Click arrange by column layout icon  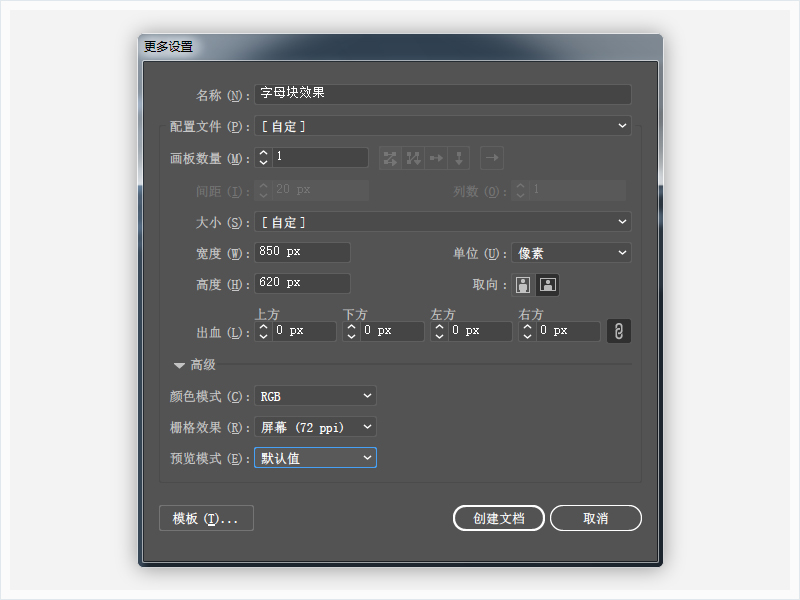[x=459, y=158]
